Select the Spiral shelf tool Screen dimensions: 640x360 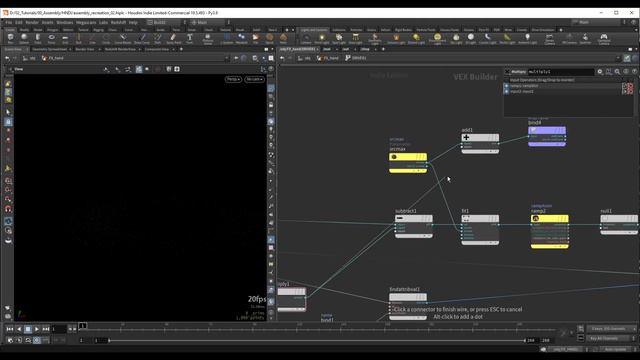click(269, 39)
